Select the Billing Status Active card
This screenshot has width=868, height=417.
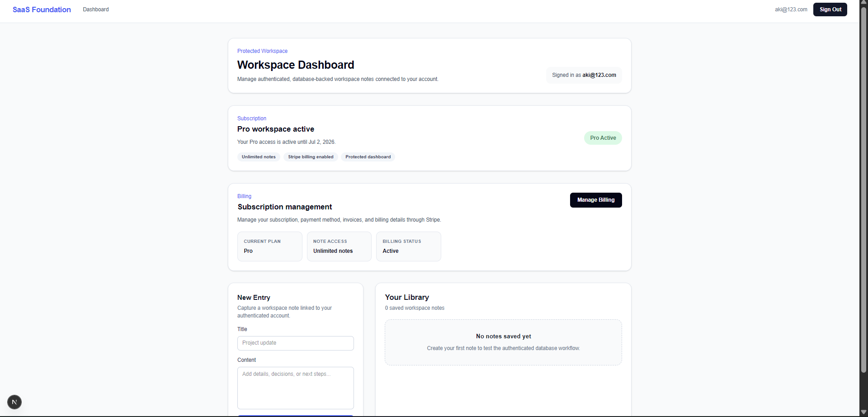click(409, 246)
